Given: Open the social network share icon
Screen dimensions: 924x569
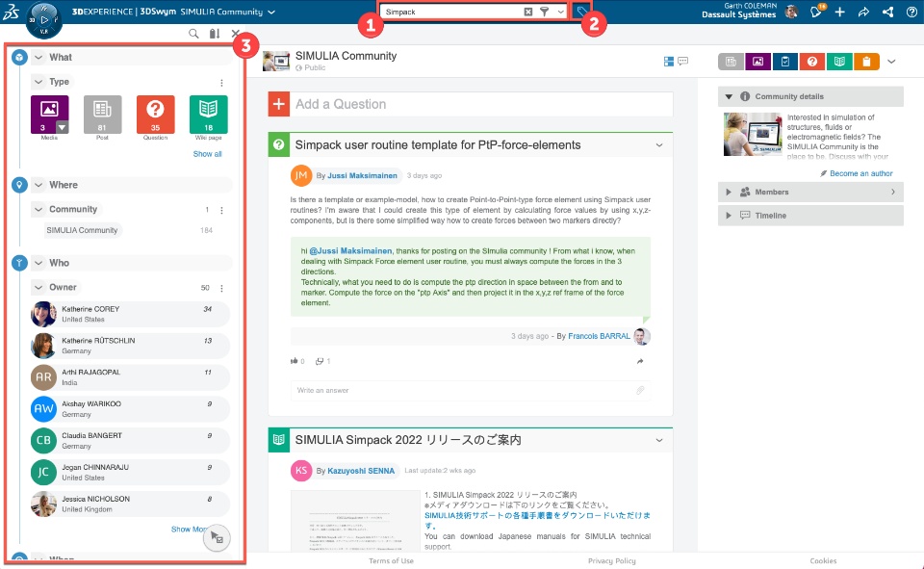Looking at the screenshot, I should click(x=888, y=12).
